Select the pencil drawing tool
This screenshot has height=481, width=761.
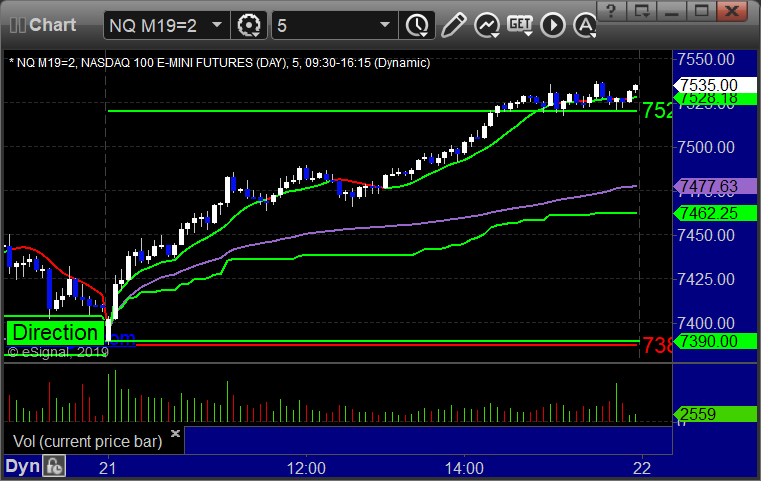[453, 25]
